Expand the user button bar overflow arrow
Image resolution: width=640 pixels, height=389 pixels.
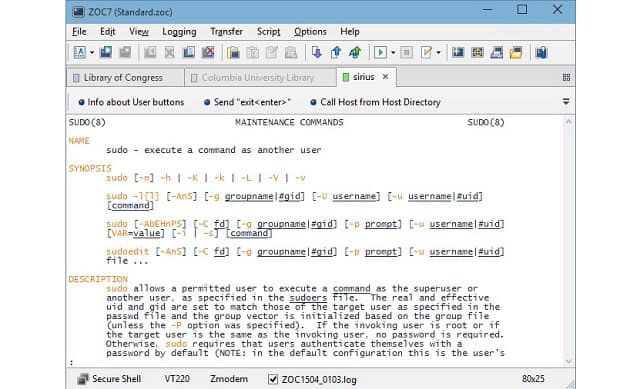[566, 102]
